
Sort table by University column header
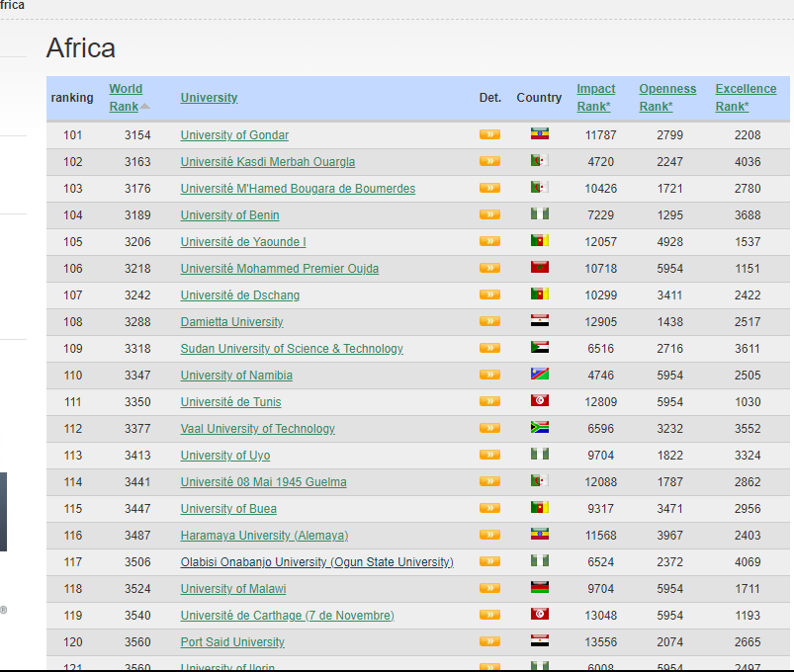point(210,98)
